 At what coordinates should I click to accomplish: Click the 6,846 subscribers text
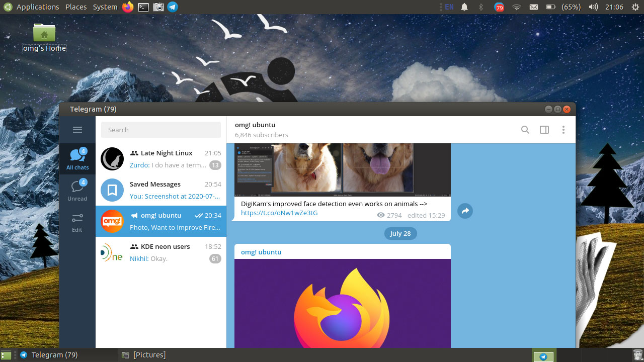pos(262,135)
